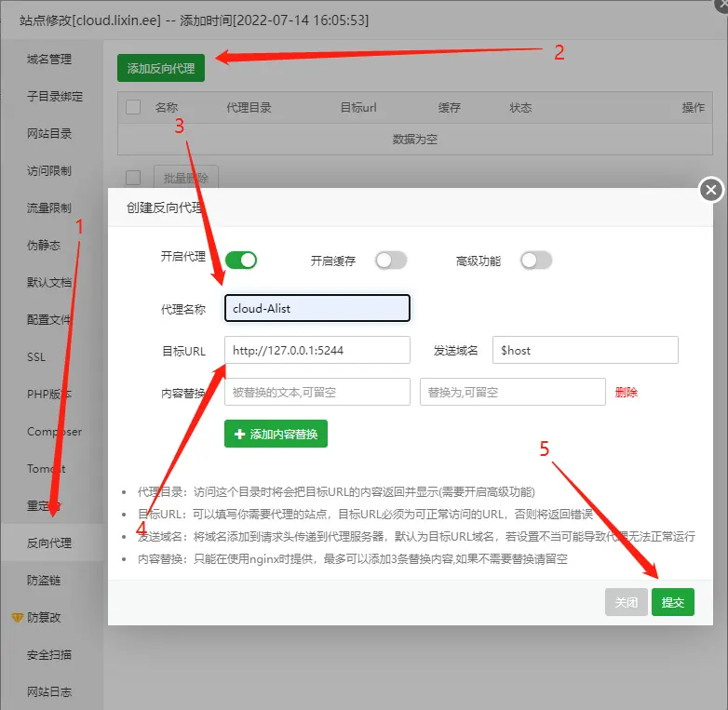
Task: Enable the 开启缓存 cache switch
Action: (x=391, y=261)
